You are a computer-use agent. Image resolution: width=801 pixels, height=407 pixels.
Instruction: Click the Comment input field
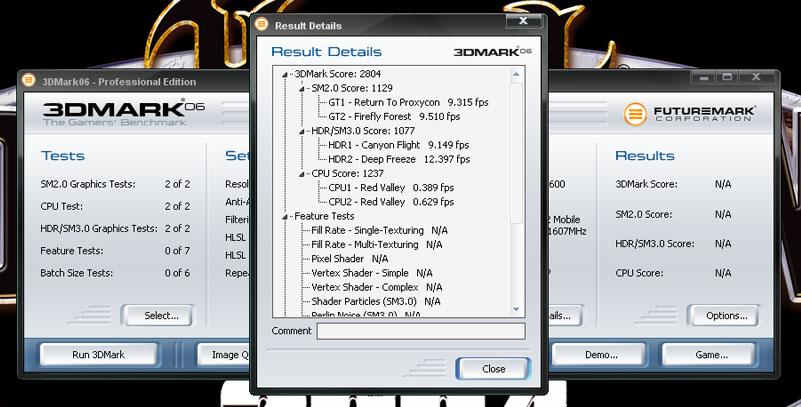pyautogui.click(x=421, y=331)
